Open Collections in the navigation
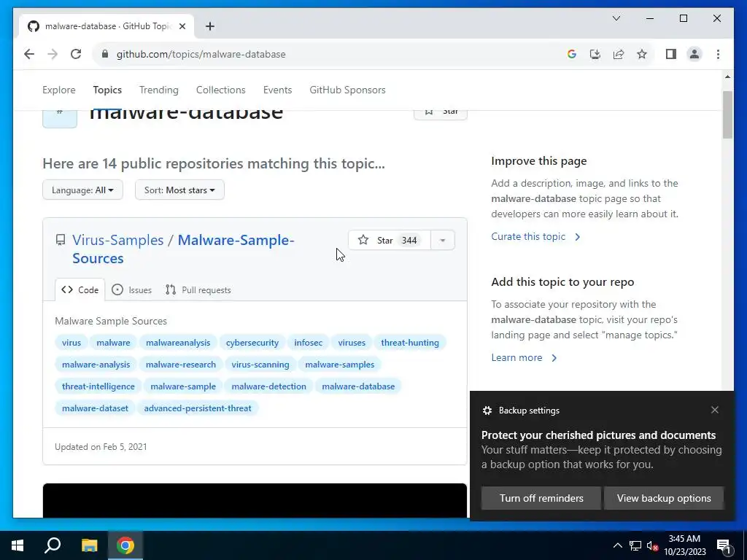The image size is (747, 560). click(220, 90)
